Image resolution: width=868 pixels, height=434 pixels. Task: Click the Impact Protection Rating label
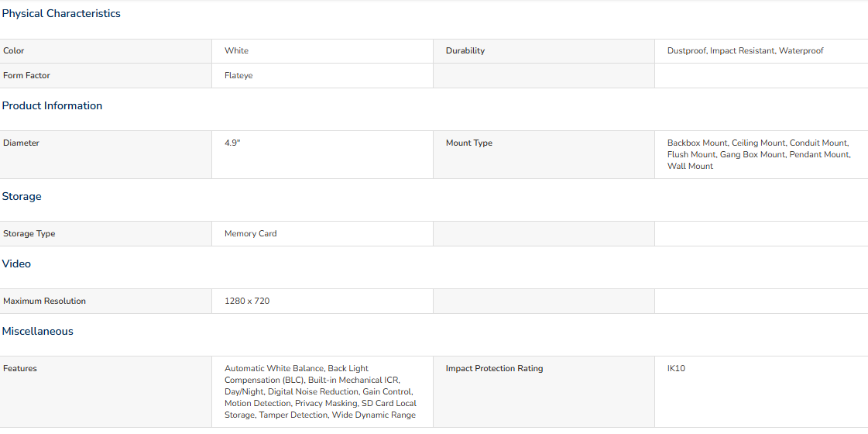pos(494,368)
